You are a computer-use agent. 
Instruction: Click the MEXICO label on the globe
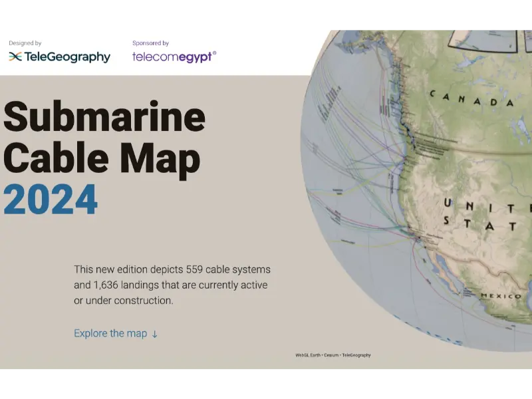click(501, 296)
